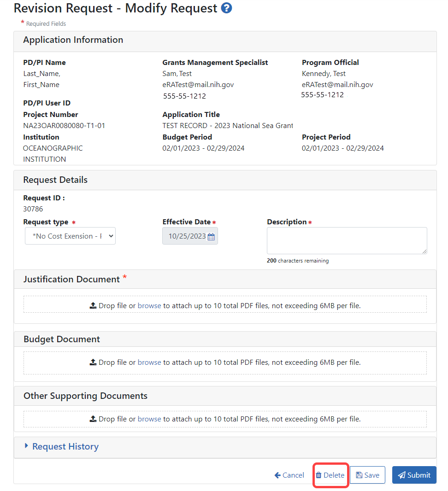The height and width of the screenshot is (491, 448).
Task: Click the Project Period dates
Action: [343, 148]
